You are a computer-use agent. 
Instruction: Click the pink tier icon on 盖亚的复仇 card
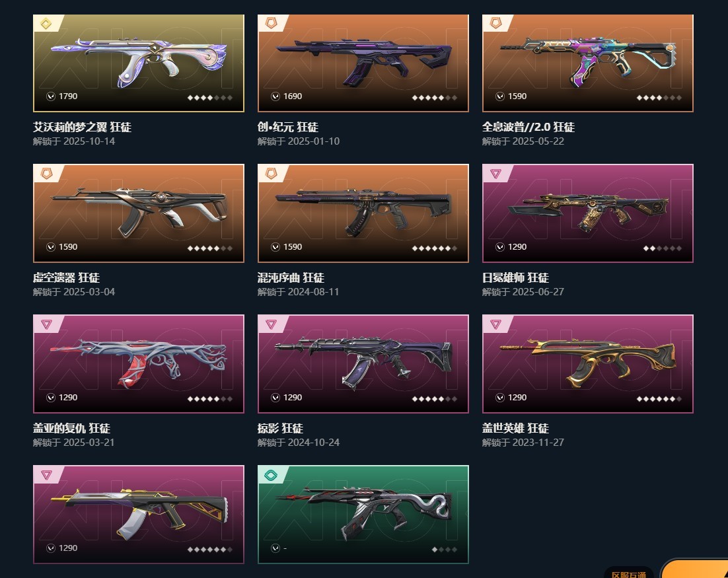pos(46,324)
